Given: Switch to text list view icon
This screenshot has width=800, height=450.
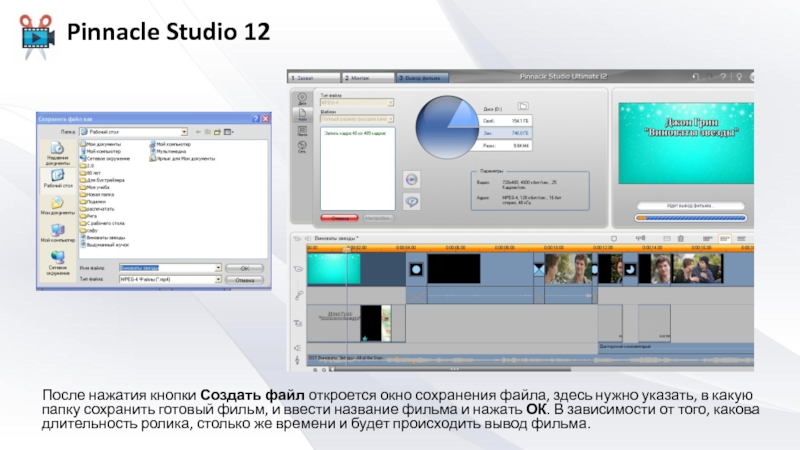Looking at the screenshot, I should click(x=741, y=238).
